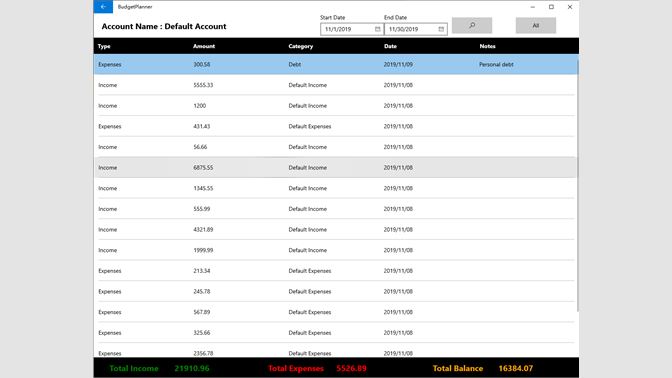Select the Income 6875.55 row
The image size is (672, 378).
coord(336,168)
